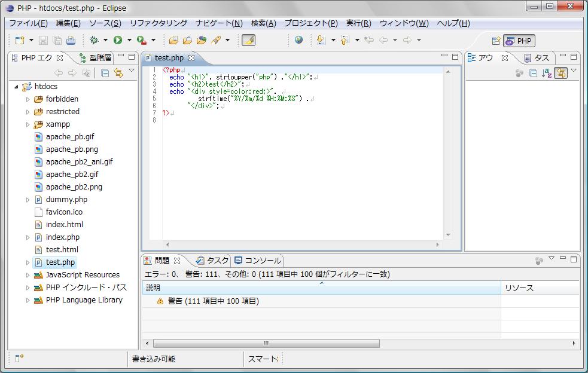Image resolution: width=588 pixels, height=373 pixels.
Task: Sort the Outline view alphabetically
Action: [x=545, y=72]
